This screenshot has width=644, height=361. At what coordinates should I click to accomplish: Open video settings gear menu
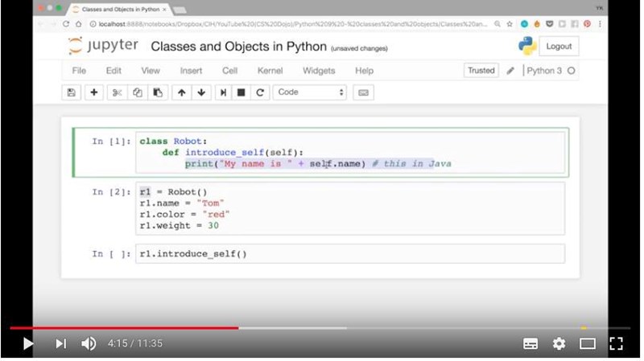pyautogui.click(x=559, y=343)
